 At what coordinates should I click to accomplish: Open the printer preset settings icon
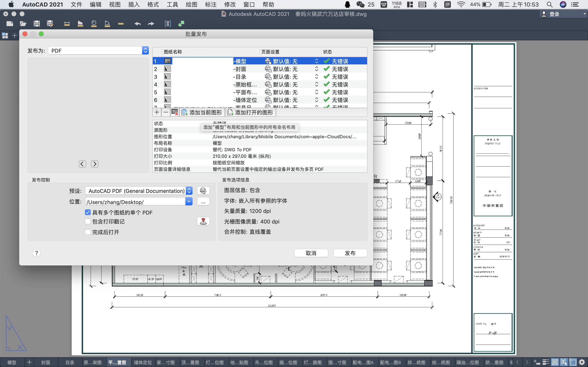pyautogui.click(x=203, y=191)
